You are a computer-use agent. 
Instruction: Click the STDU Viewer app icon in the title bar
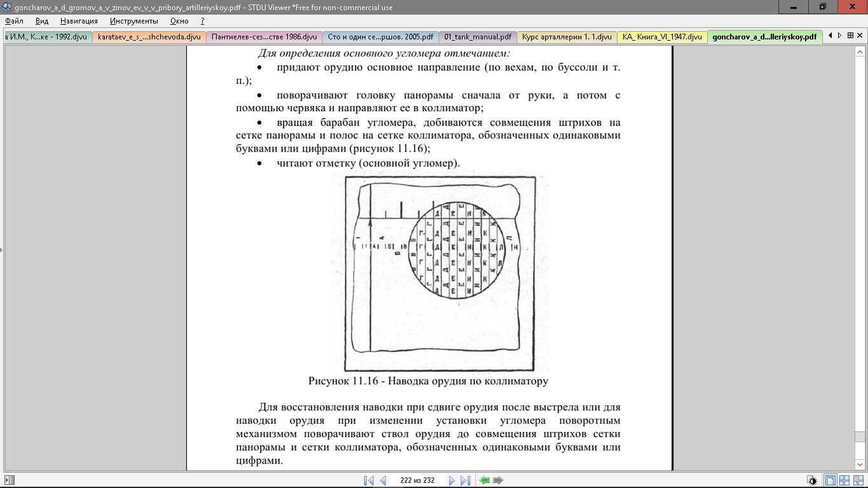click(x=6, y=8)
